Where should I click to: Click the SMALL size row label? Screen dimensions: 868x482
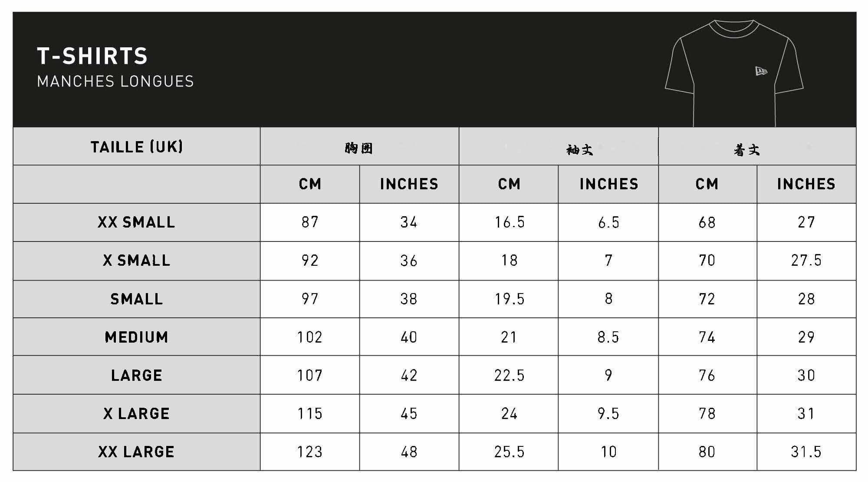click(x=136, y=299)
